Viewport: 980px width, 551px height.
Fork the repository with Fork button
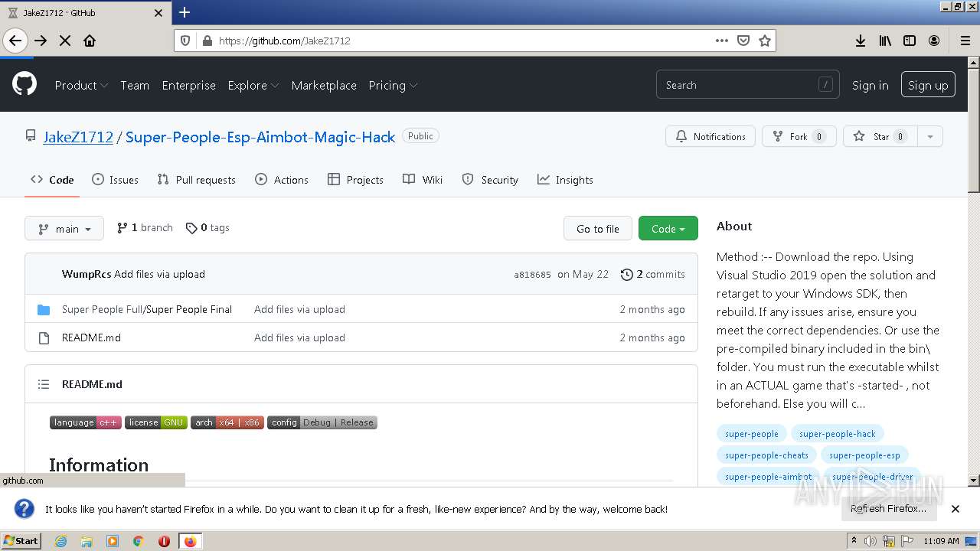pos(799,136)
